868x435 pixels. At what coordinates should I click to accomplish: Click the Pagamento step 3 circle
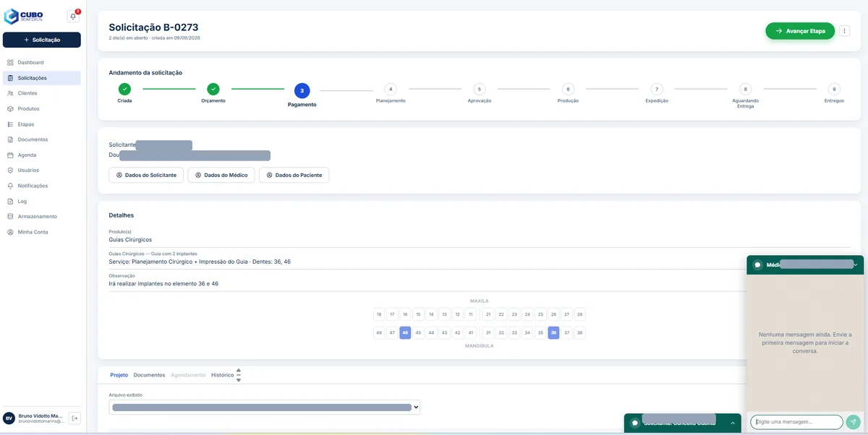[302, 90]
